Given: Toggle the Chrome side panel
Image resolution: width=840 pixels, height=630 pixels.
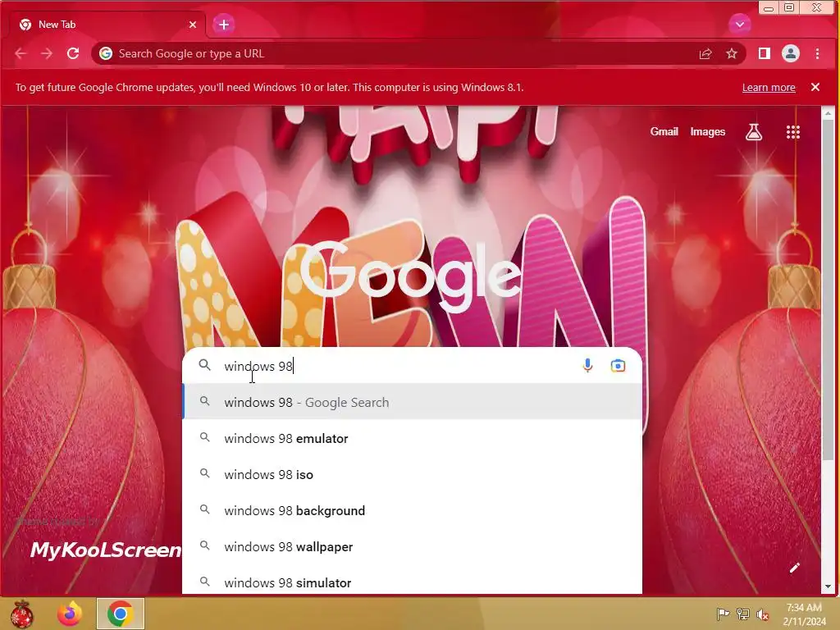Looking at the screenshot, I should point(765,53).
